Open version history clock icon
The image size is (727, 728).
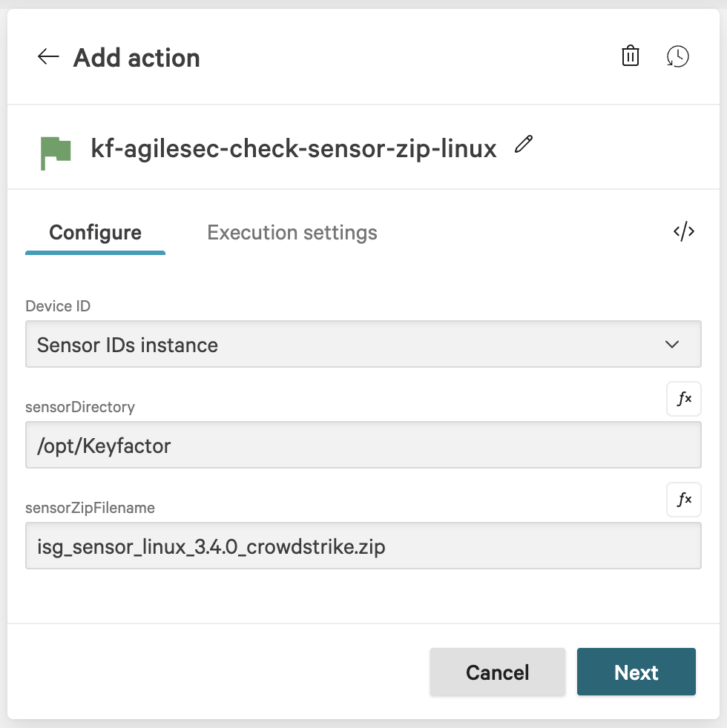click(x=677, y=56)
